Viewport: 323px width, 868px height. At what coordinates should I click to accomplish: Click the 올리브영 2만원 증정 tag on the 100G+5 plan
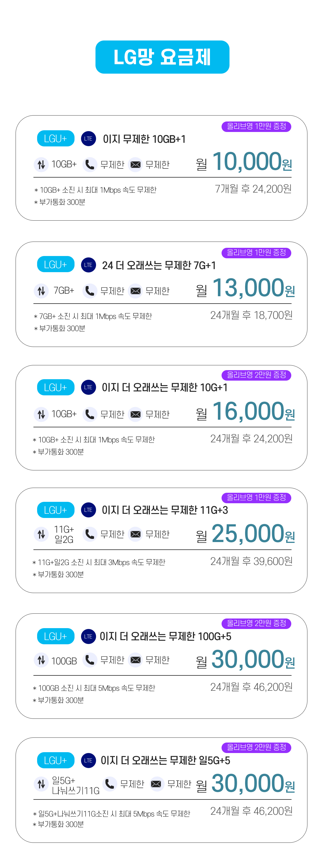[x=256, y=623]
